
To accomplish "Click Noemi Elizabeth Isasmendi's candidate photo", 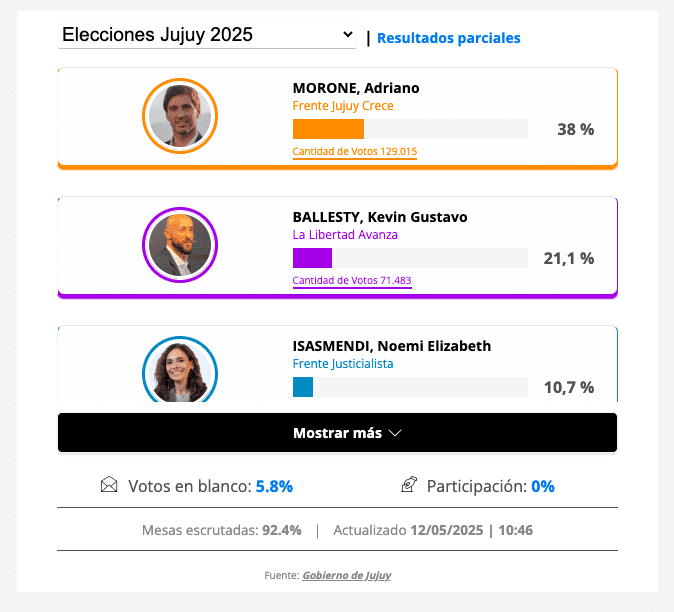I will tap(180, 371).
